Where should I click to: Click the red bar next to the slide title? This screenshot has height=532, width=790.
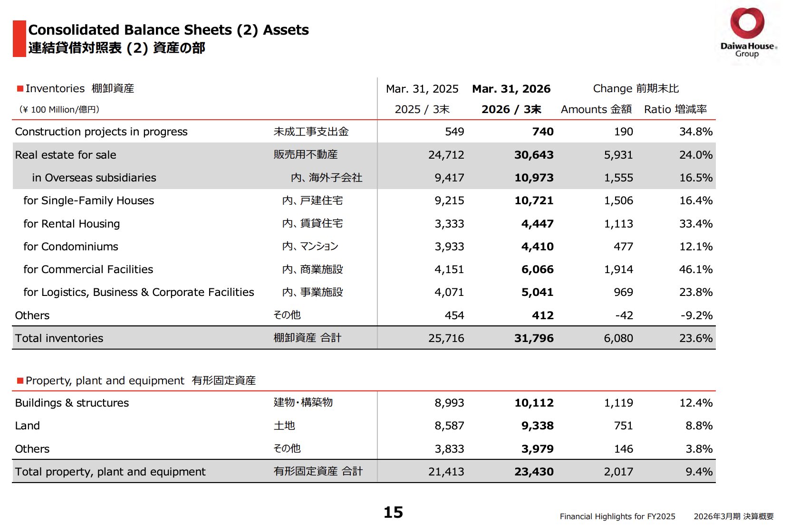19,38
